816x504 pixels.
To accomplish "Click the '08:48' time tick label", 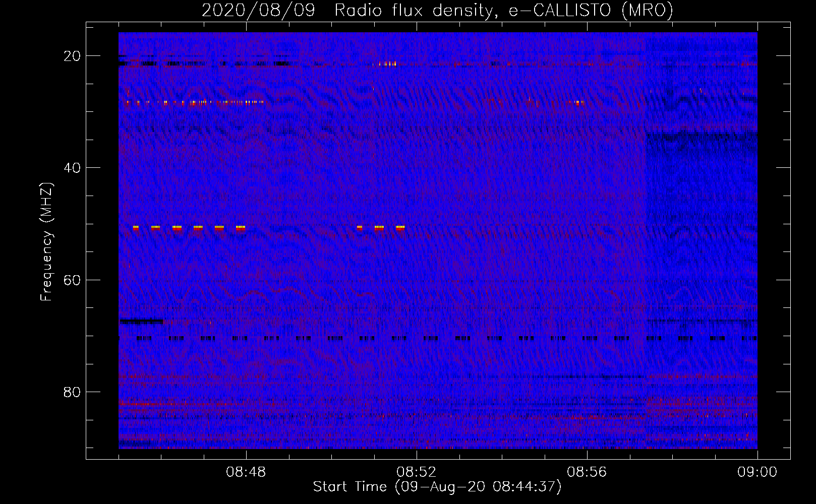I will [246, 472].
